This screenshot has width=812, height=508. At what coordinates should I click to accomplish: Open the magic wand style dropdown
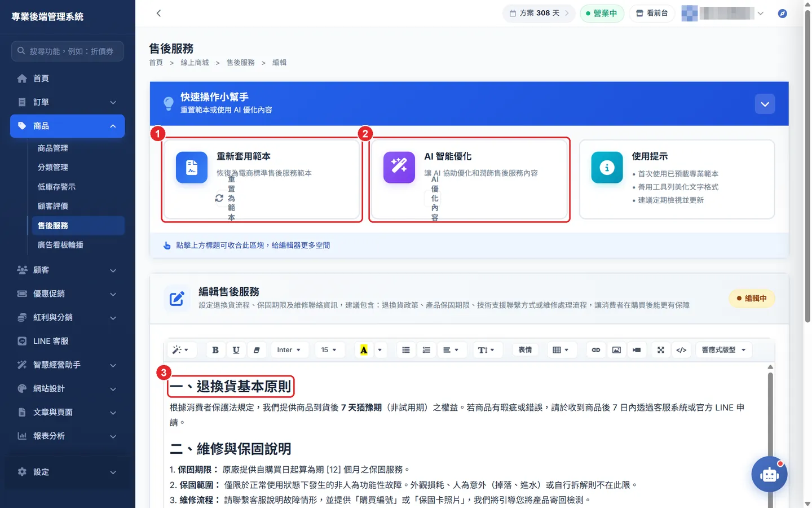(181, 350)
